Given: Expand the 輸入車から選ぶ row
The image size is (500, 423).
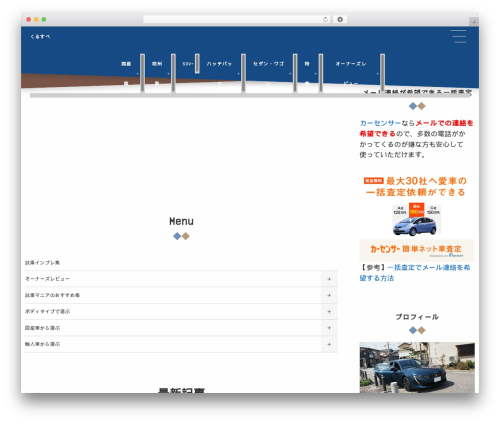Looking at the screenshot, I should (329, 344).
